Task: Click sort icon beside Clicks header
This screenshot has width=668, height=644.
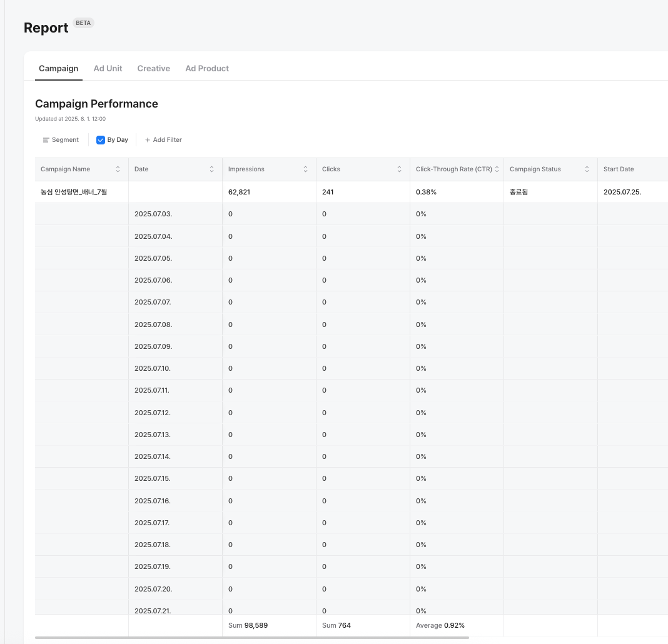Action: click(x=400, y=169)
